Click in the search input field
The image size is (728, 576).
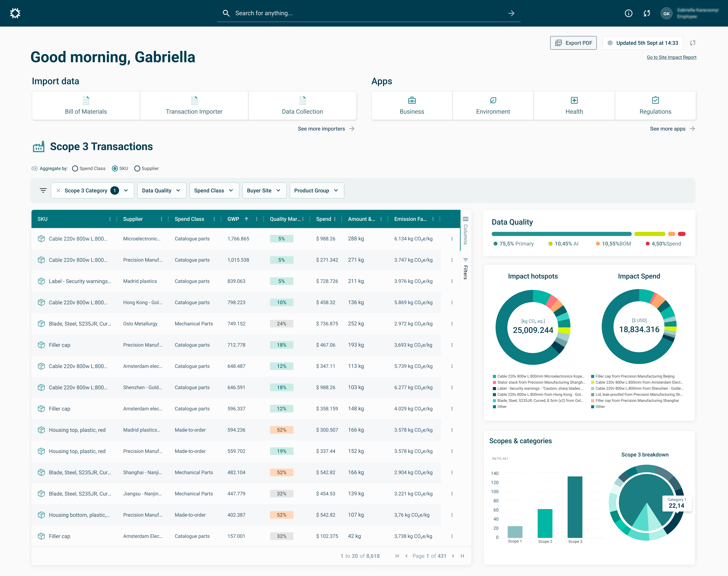tap(369, 13)
